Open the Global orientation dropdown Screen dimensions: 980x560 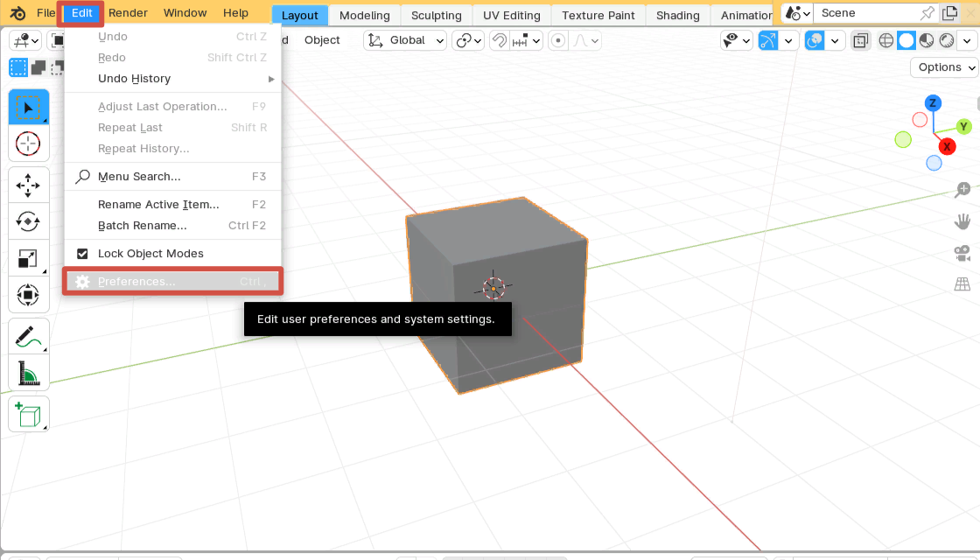point(405,40)
